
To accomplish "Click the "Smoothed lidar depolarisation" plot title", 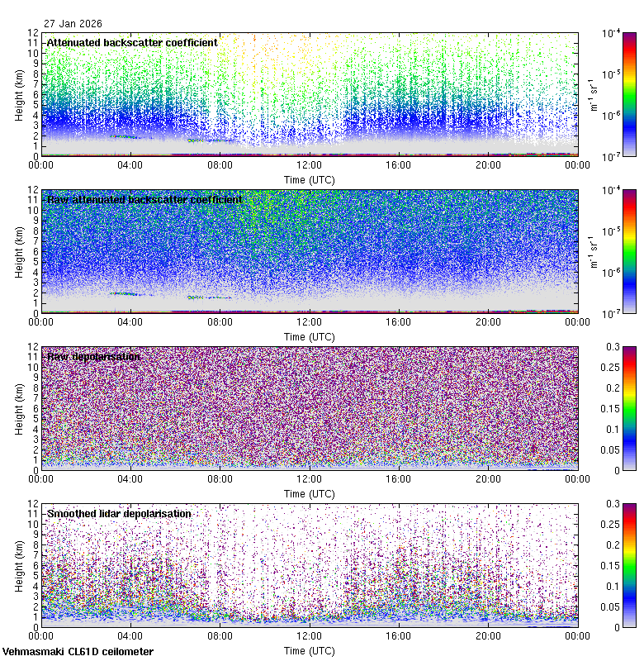I will coord(119,514).
